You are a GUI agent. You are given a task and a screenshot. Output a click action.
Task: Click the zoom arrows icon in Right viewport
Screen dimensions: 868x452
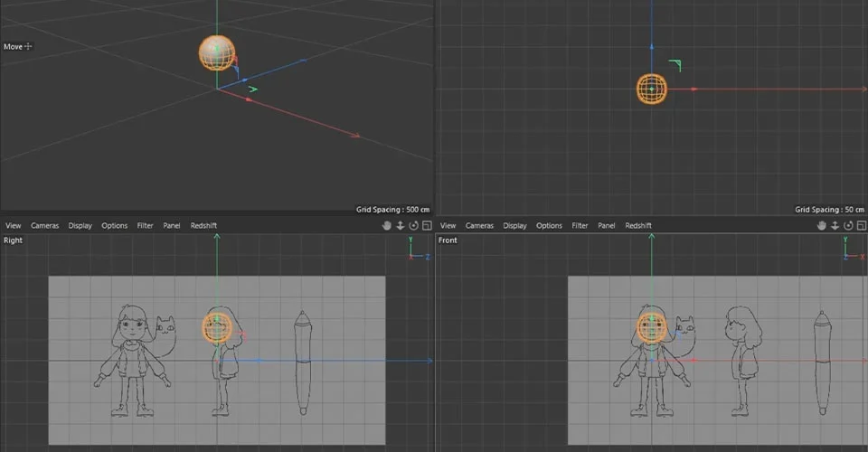(401, 226)
